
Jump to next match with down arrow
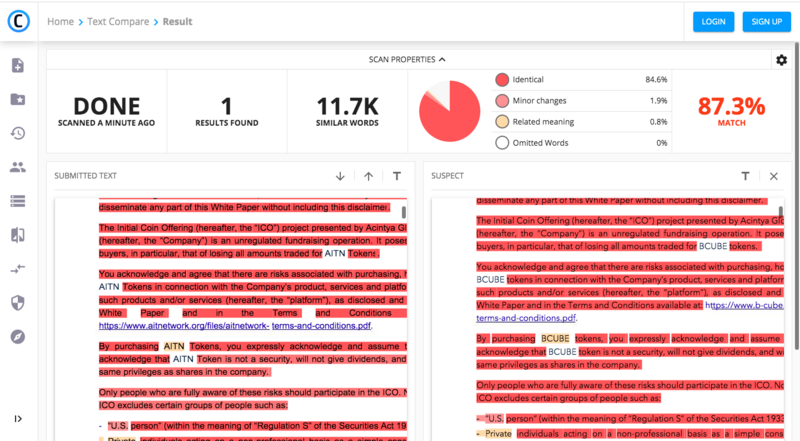coord(340,176)
